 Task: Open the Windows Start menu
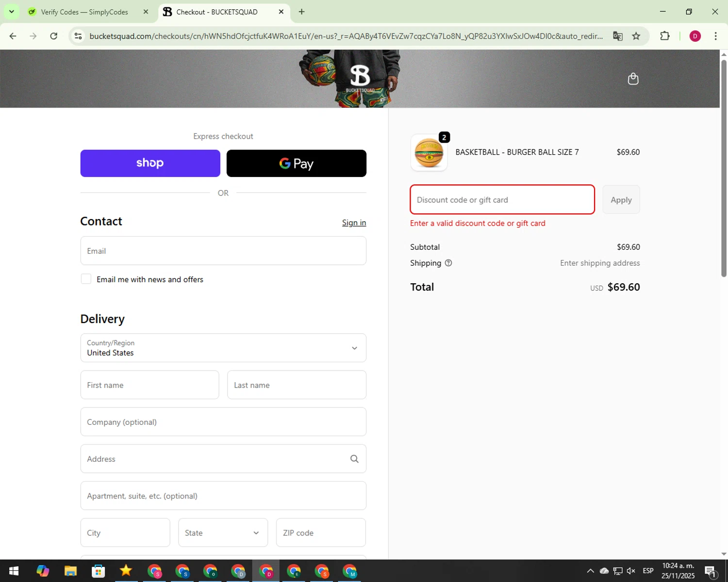point(14,571)
